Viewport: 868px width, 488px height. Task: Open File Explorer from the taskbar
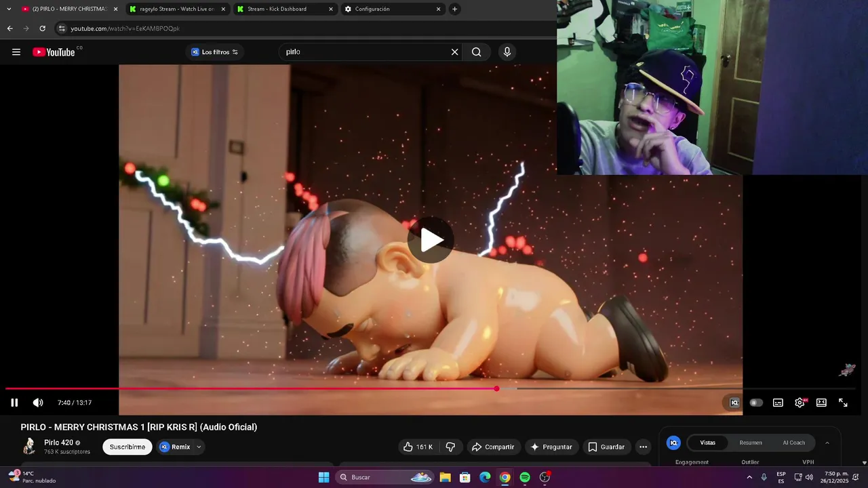pyautogui.click(x=445, y=477)
